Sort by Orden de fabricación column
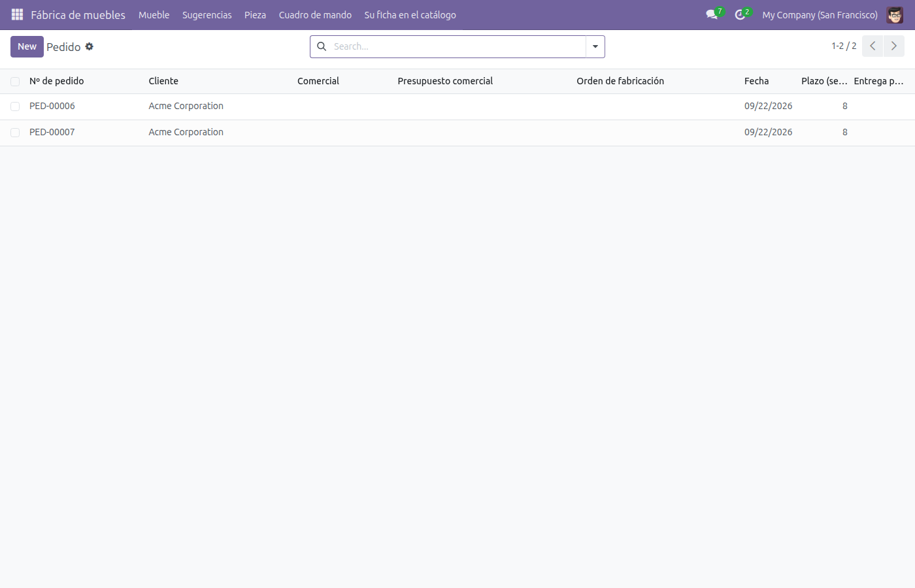This screenshot has height=588, width=915. click(x=620, y=81)
